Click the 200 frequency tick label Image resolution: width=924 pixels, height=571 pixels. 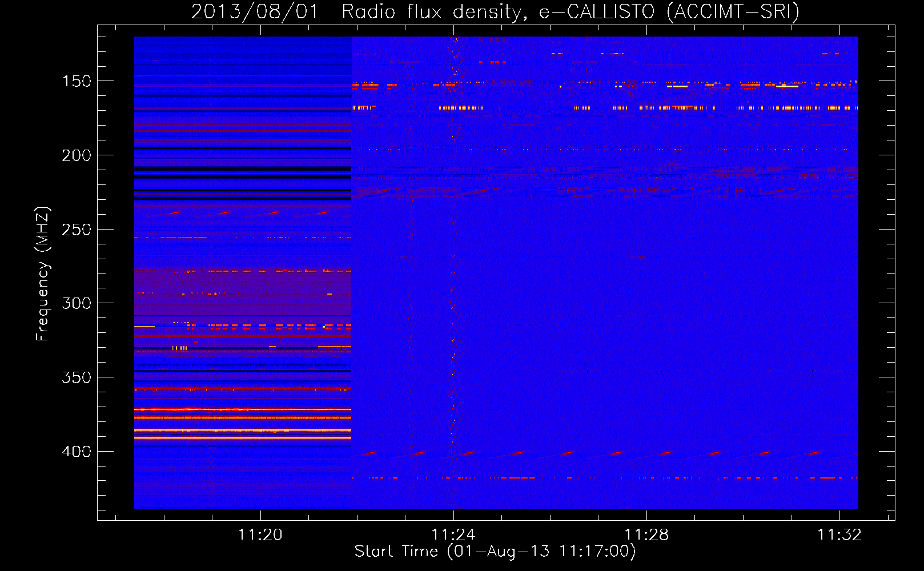point(77,155)
